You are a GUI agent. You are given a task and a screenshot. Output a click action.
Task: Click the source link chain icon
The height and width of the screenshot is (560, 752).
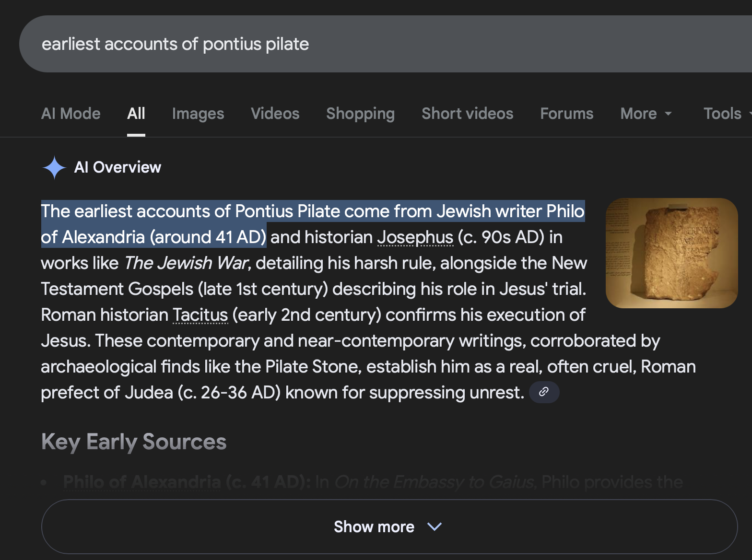[544, 392]
